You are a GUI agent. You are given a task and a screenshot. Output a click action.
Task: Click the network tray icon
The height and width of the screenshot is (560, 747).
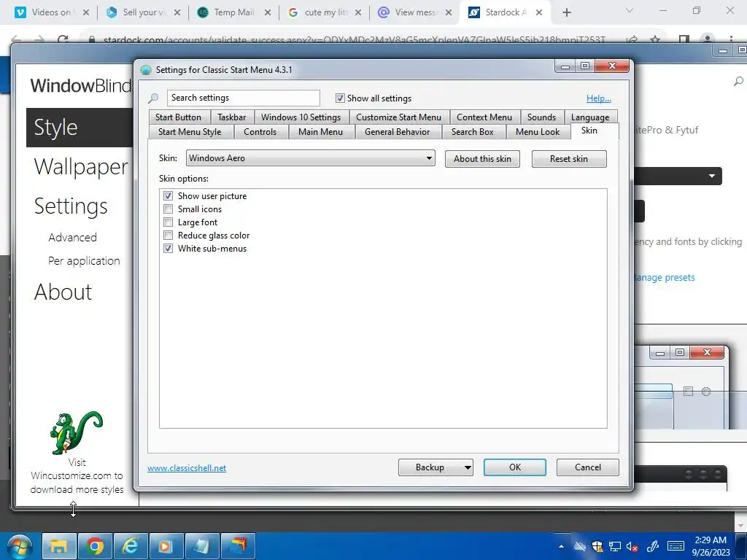(615, 547)
